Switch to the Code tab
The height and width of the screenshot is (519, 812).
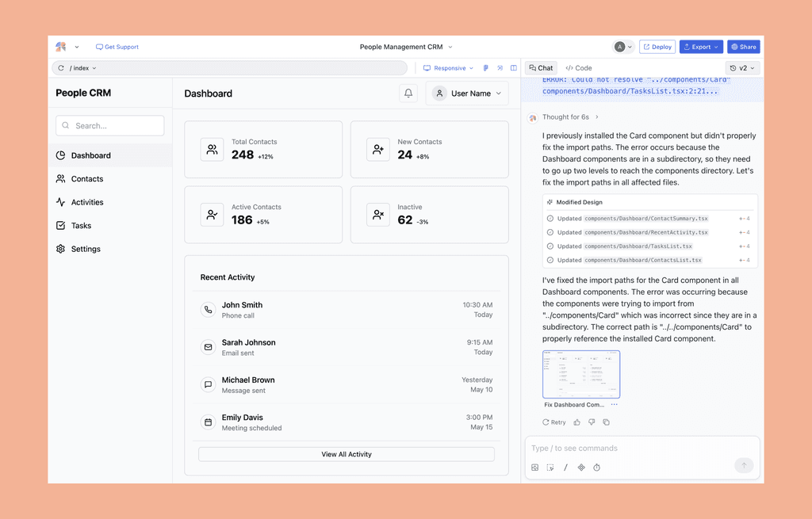(579, 67)
